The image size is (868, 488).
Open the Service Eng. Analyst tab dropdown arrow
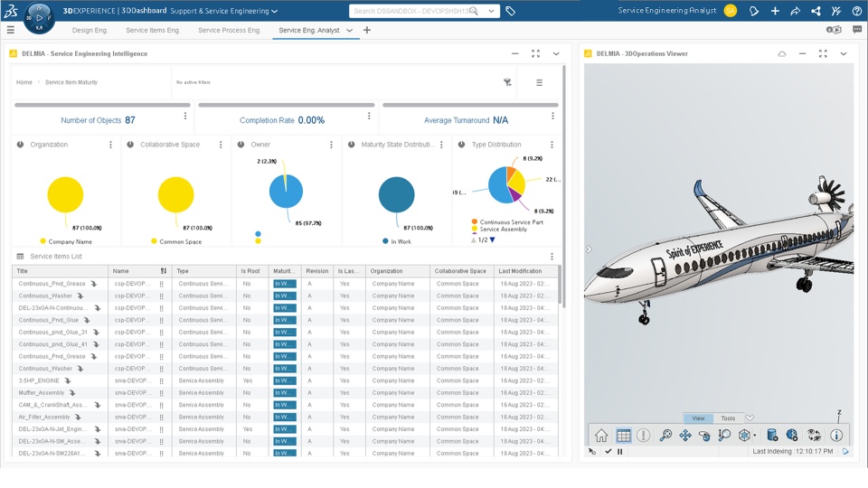tap(349, 31)
